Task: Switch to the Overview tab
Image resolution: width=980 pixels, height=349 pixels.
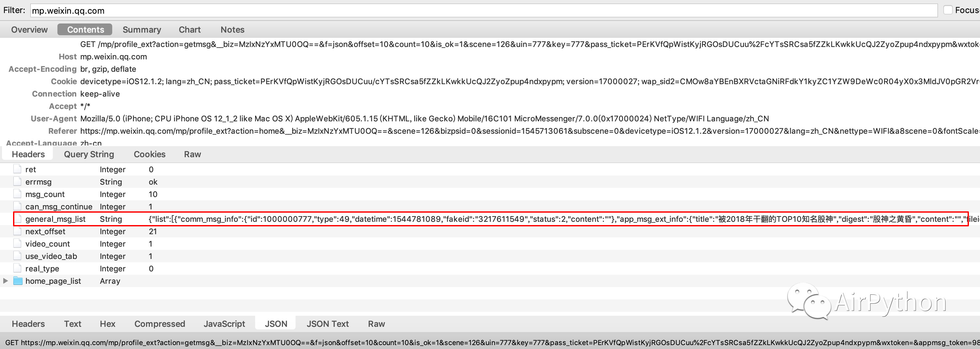Action: (29, 30)
